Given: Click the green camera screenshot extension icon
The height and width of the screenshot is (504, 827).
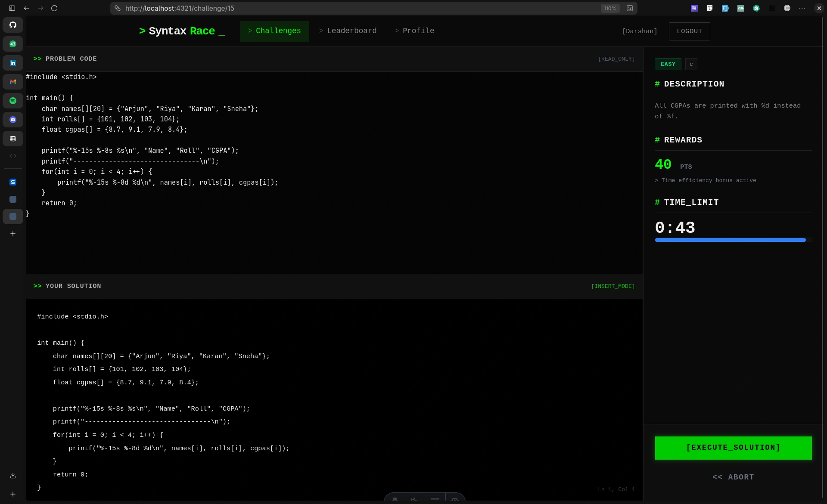Looking at the screenshot, I should pos(756,8).
